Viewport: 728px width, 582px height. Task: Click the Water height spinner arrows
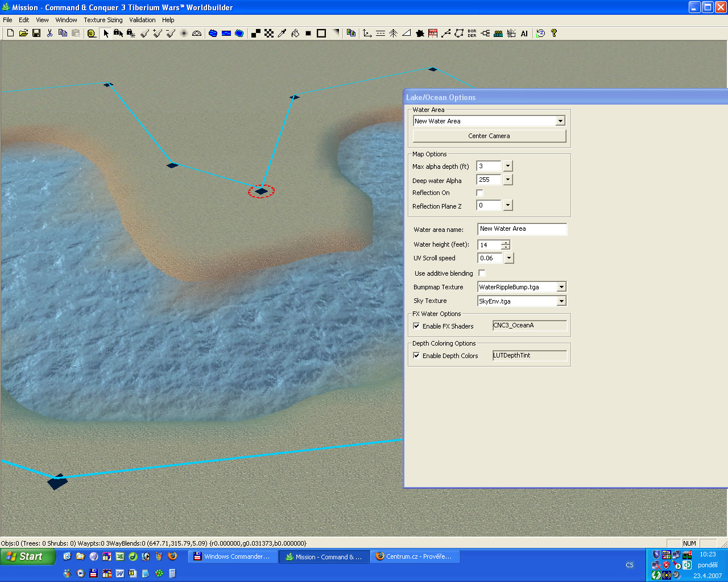click(506, 245)
